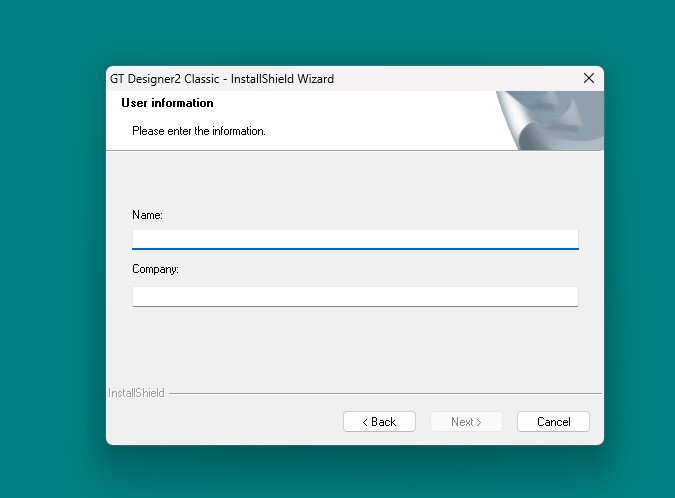Click the window title 'GT Designer2 Classic'

click(x=164, y=79)
